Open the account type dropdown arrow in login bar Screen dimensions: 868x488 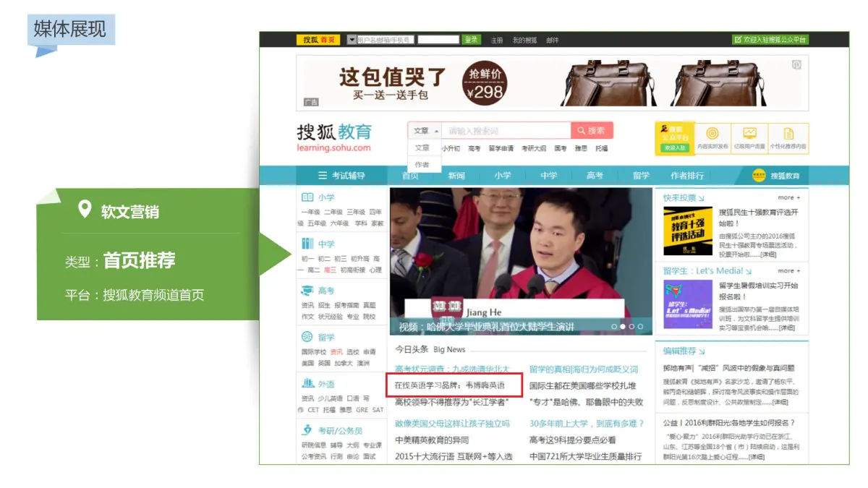point(352,40)
